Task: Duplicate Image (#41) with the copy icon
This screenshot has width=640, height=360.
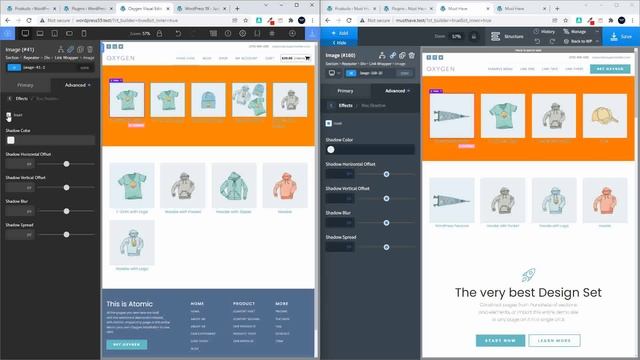Action: point(80,49)
